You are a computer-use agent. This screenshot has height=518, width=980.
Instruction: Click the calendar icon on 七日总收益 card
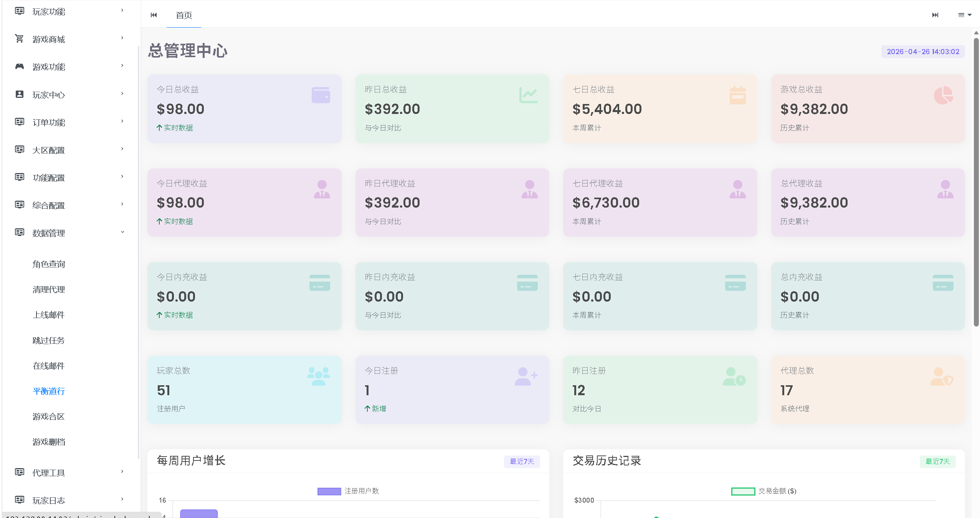tap(737, 95)
